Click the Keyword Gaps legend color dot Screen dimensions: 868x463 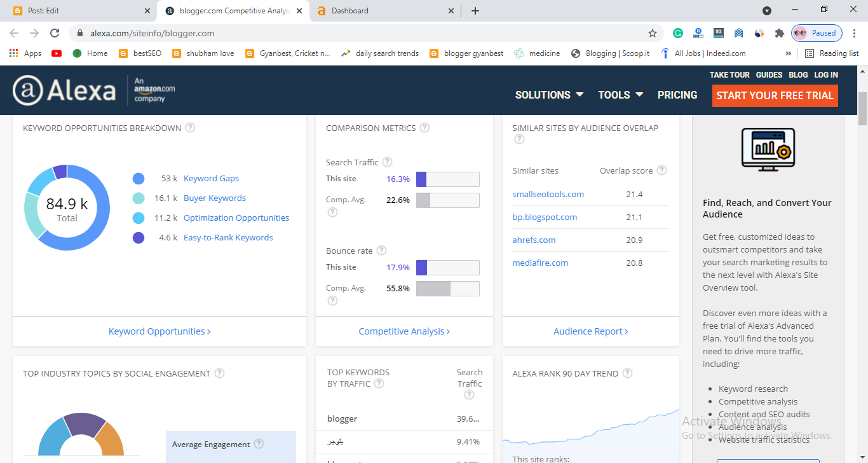(x=139, y=179)
